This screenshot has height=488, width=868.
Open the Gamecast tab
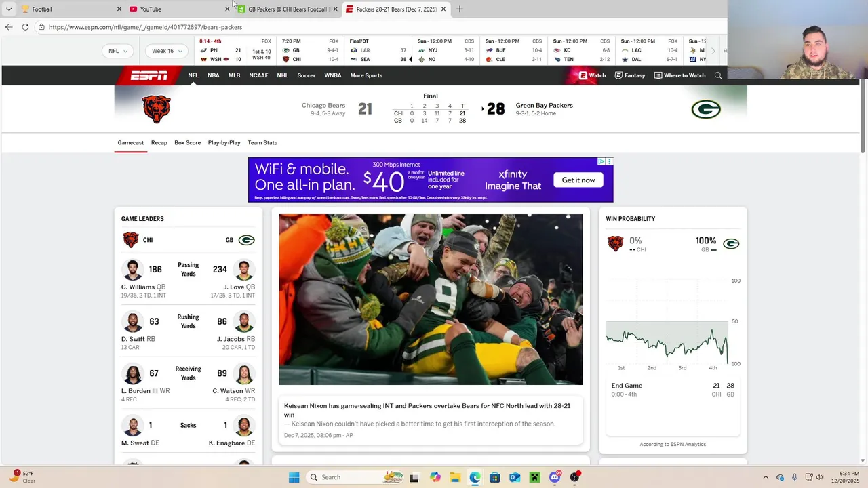tap(131, 143)
